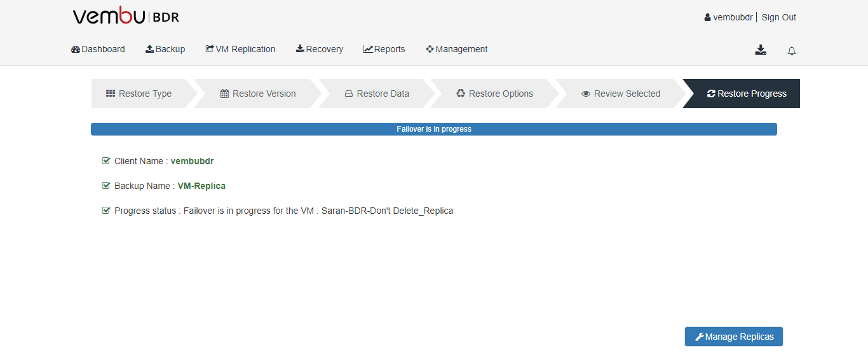This screenshot has height=362, width=868.
Task: Click the Vembu BDR logo
Action: pos(126,16)
